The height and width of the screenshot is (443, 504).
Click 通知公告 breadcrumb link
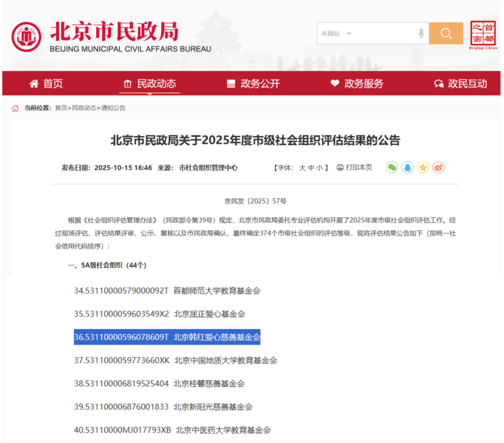click(x=113, y=108)
